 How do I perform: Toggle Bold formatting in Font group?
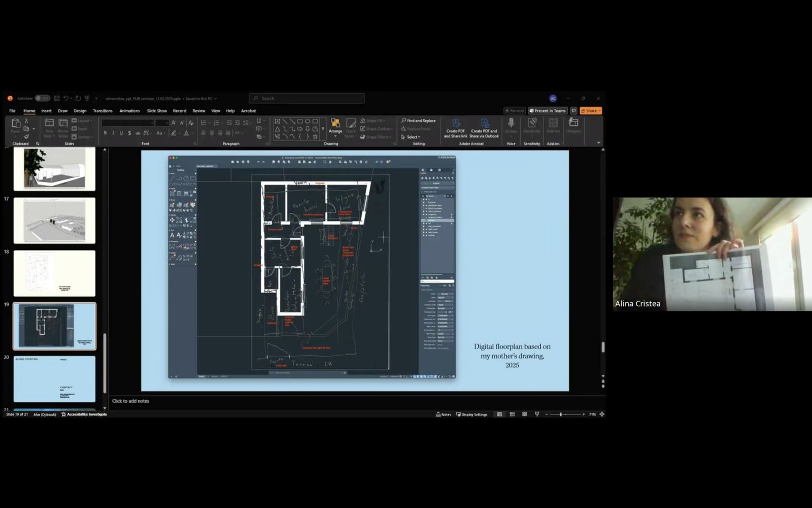(105, 133)
